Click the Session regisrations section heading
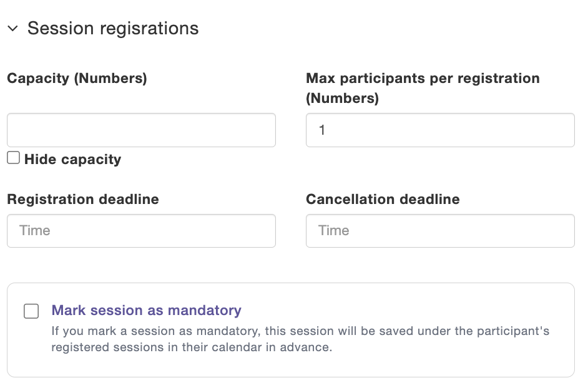The height and width of the screenshot is (388, 588). pos(113,29)
